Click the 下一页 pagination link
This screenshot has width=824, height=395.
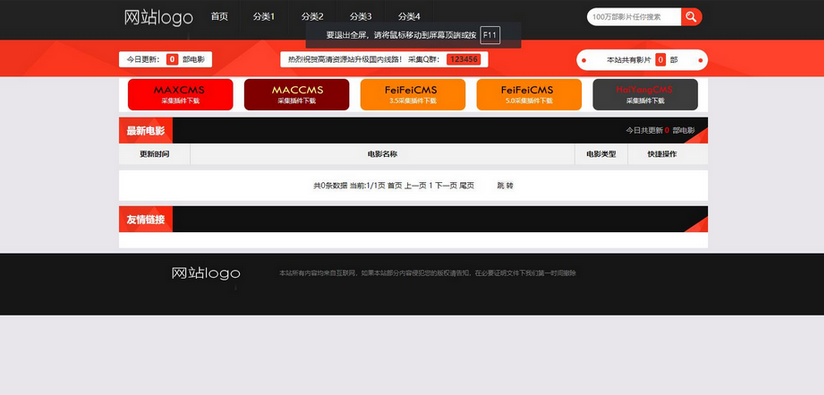point(446,185)
